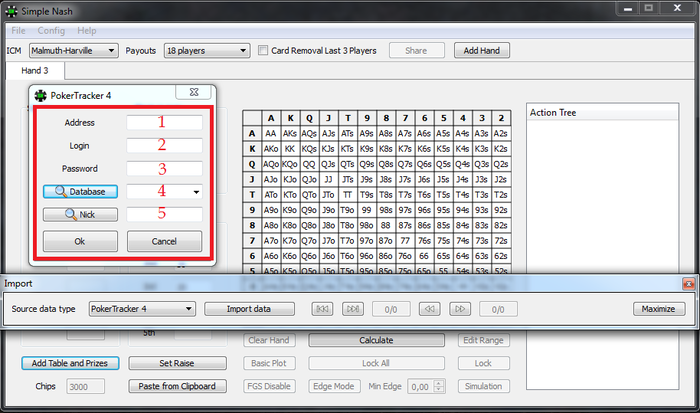Screen dimensions: 700x413
Task: Click Paste from Clipboard button
Action: tap(177, 386)
